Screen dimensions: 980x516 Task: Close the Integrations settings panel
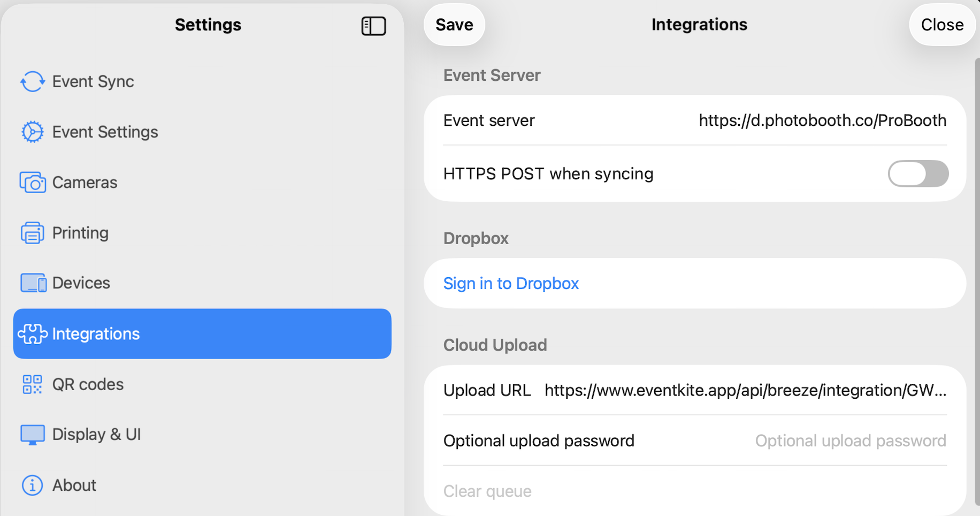coord(941,25)
